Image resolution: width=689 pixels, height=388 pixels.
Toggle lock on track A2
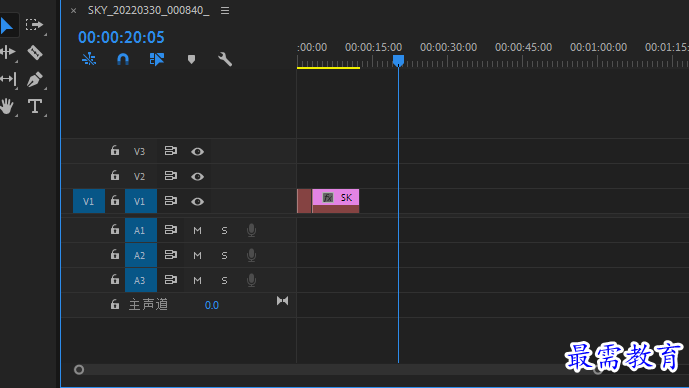point(115,254)
